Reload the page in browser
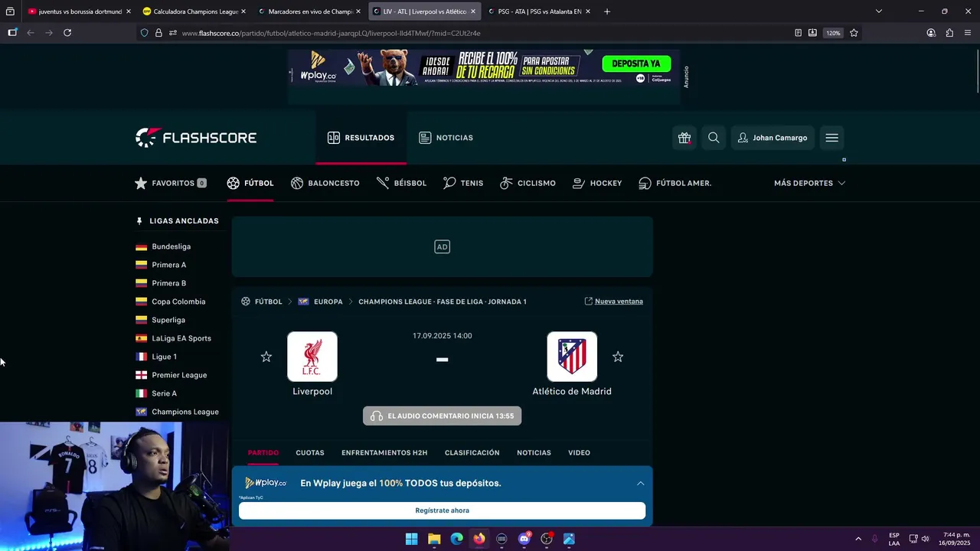The image size is (980, 551). (67, 33)
